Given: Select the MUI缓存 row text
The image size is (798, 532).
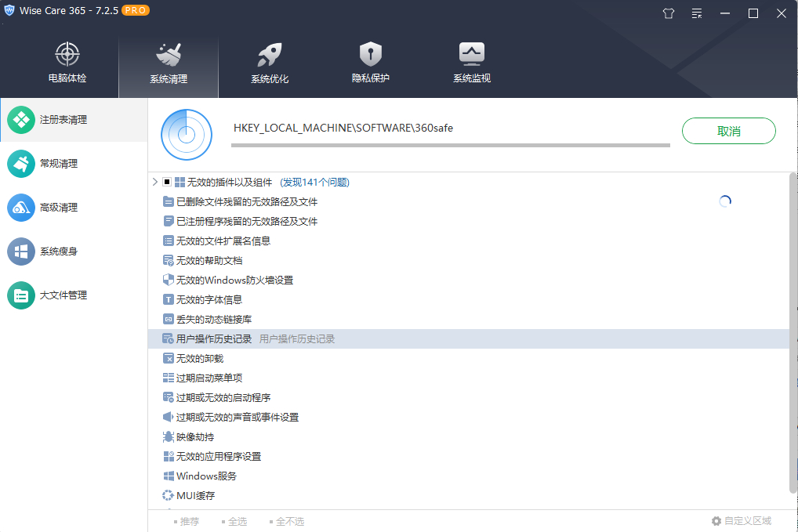Looking at the screenshot, I should pos(195,495).
